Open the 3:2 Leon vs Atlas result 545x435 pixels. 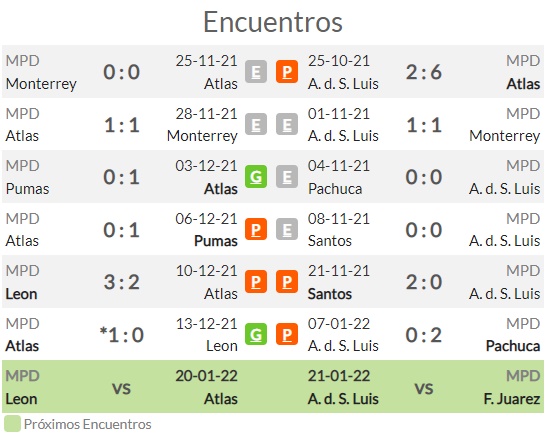(122, 282)
